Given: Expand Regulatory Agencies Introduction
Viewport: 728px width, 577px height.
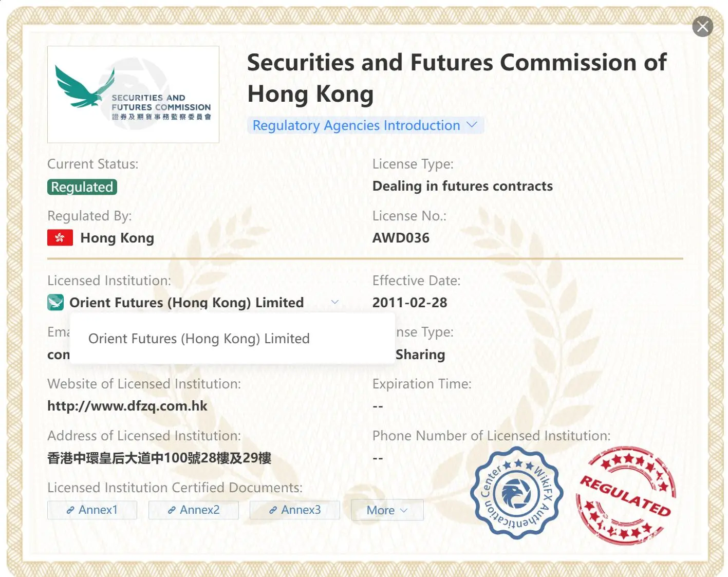Looking at the screenshot, I should (365, 125).
